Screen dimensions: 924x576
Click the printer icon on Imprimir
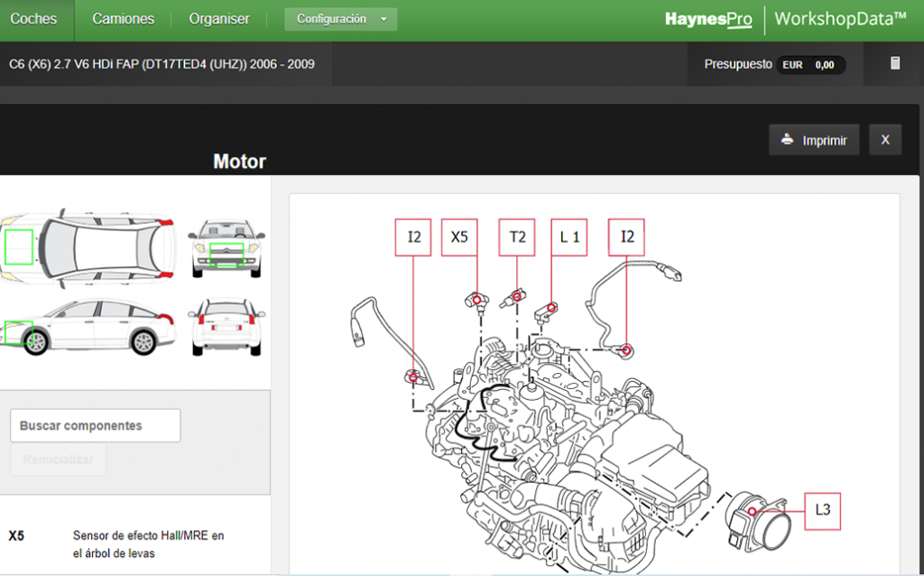[x=787, y=140]
